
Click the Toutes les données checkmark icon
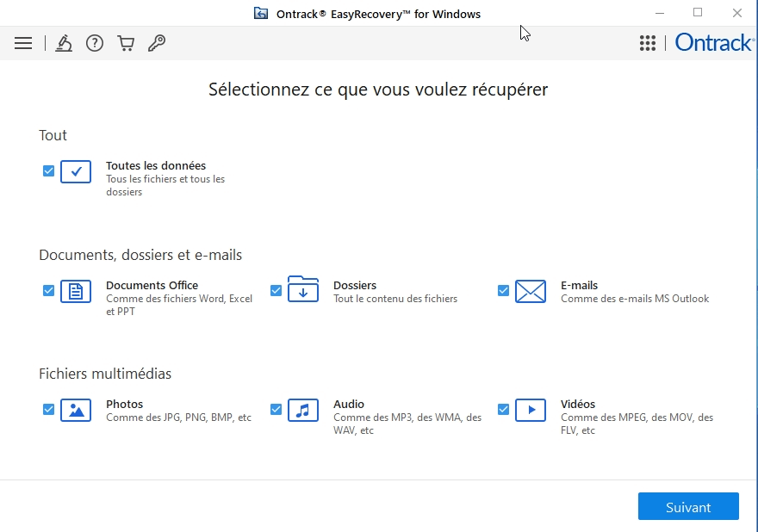pyautogui.click(x=76, y=171)
